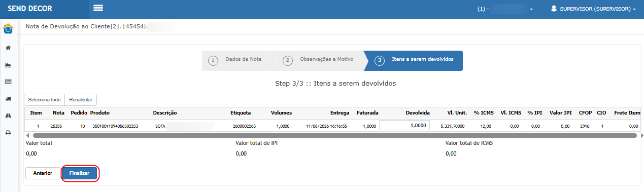The image size is (644, 192).
Task: Open the road sidebar icon
Action: click(x=8, y=116)
